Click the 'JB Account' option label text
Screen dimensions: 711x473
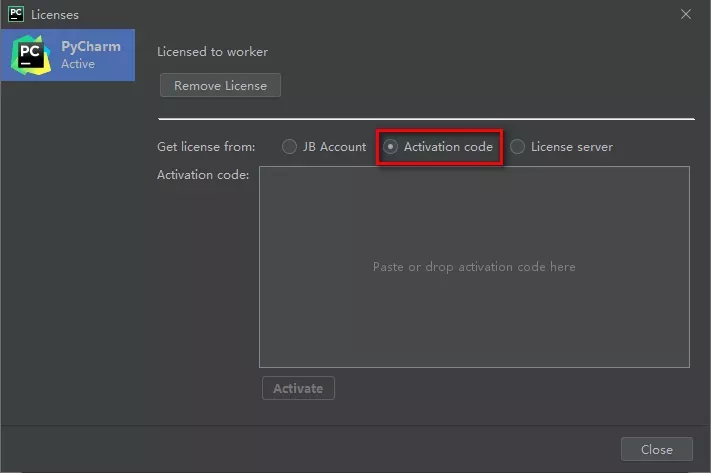point(334,147)
